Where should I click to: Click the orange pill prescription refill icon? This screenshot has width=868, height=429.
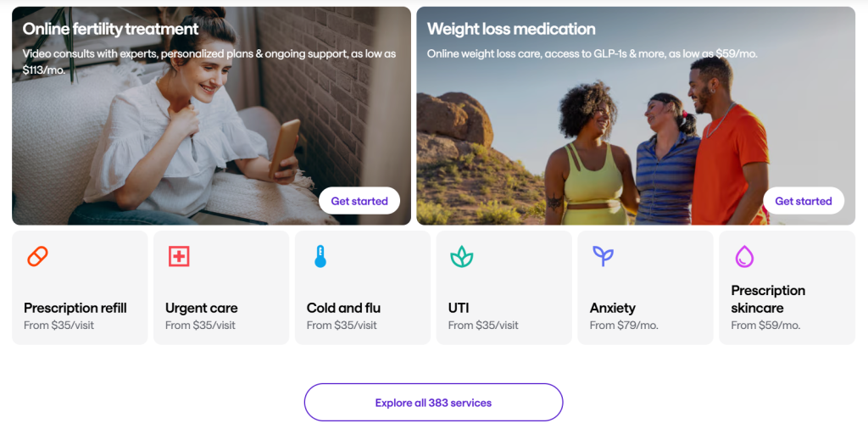[x=37, y=256]
